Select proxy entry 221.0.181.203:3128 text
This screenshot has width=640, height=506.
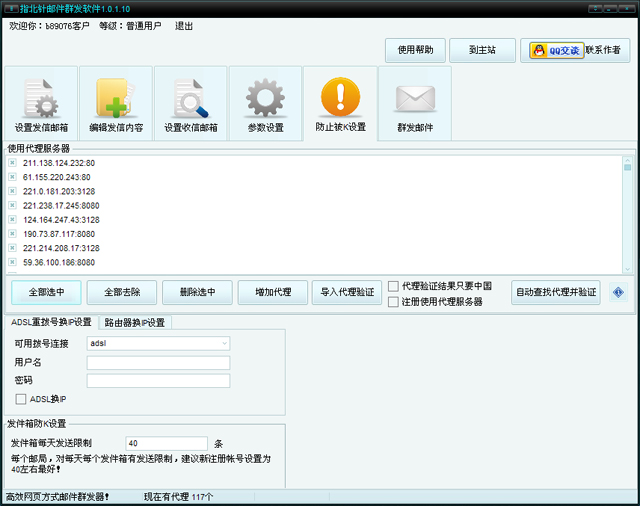(59, 191)
